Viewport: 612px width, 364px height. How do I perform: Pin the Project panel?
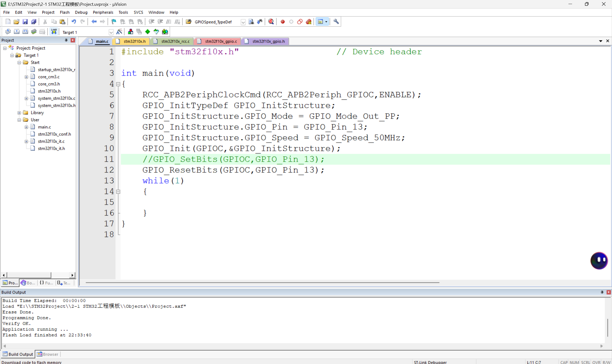[x=66, y=40]
